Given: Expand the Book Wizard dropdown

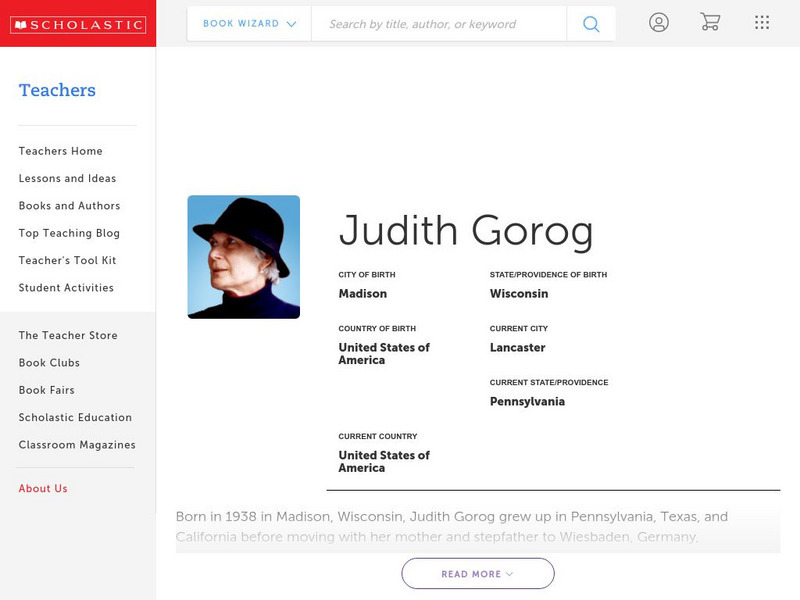Looking at the screenshot, I should (x=249, y=24).
